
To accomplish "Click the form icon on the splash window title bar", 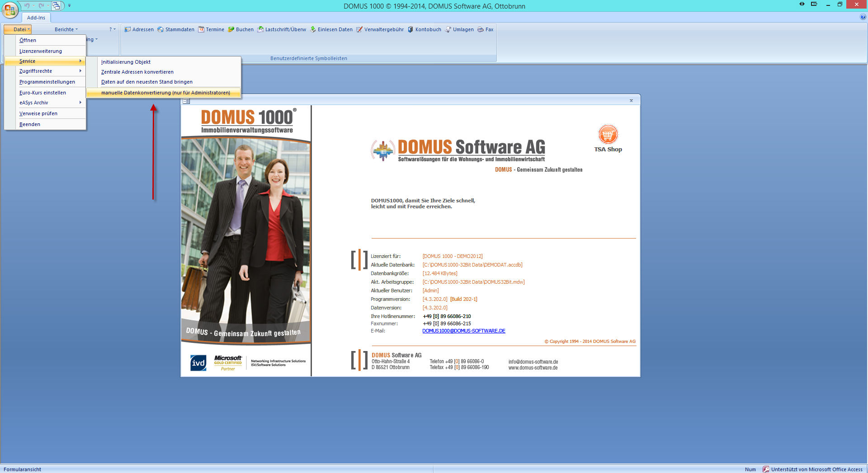I will (x=186, y=101).
